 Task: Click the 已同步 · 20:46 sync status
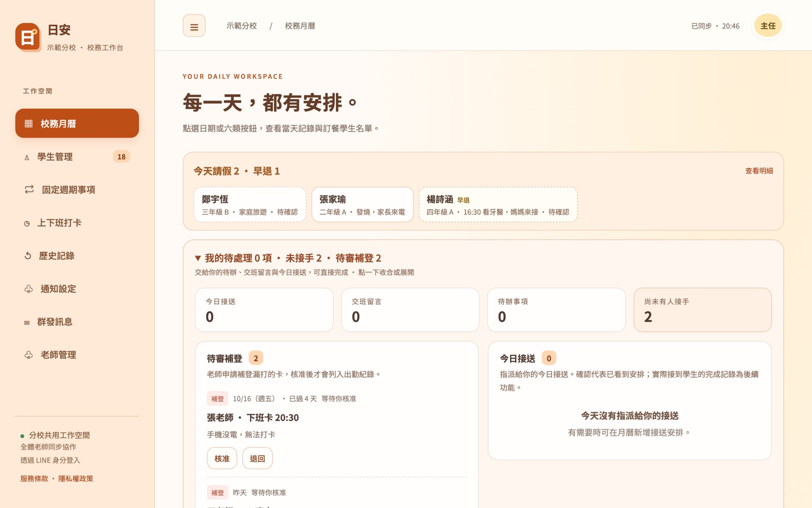[715, 26]
